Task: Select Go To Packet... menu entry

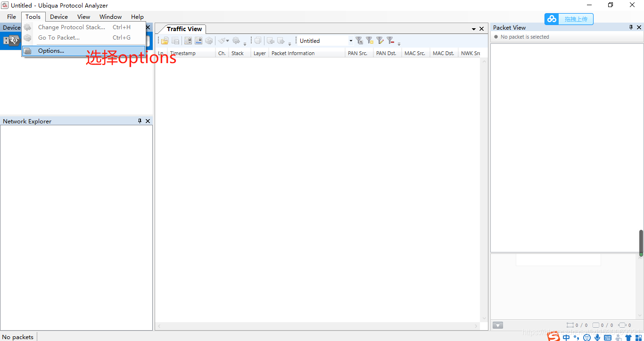Action: click(84, 38)
